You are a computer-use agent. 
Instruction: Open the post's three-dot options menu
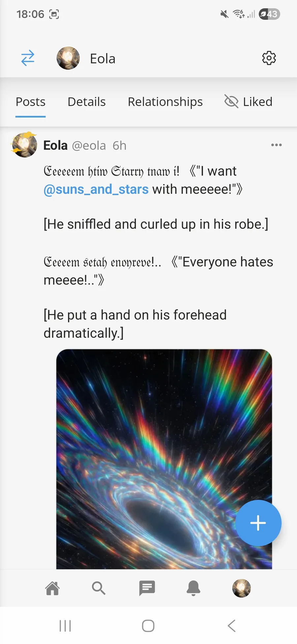[x=276, y=145]
